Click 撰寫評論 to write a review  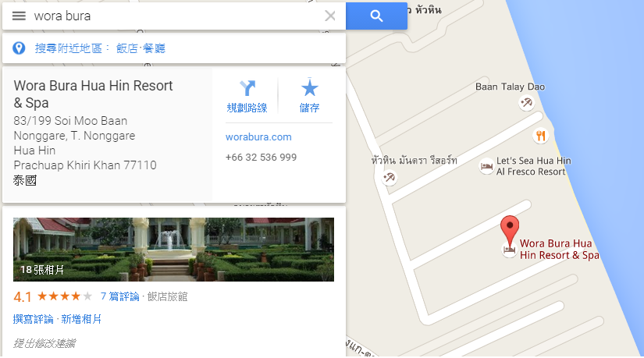pyautogui.click(x=34, y=319)
